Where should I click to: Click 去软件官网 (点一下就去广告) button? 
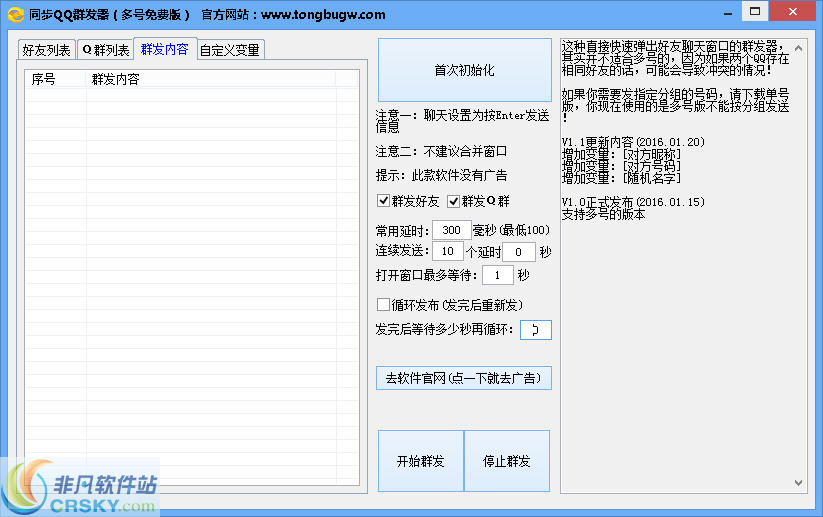click(464, 378)
